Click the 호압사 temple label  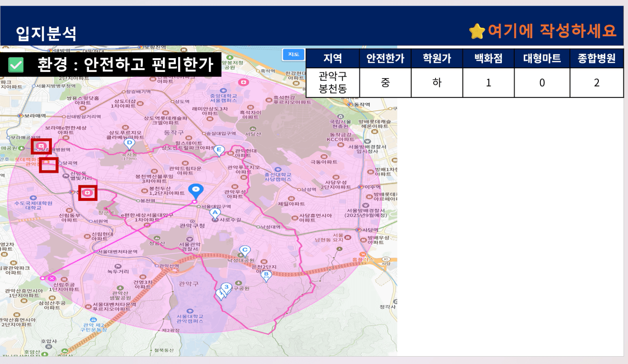(x=49, y=341)
